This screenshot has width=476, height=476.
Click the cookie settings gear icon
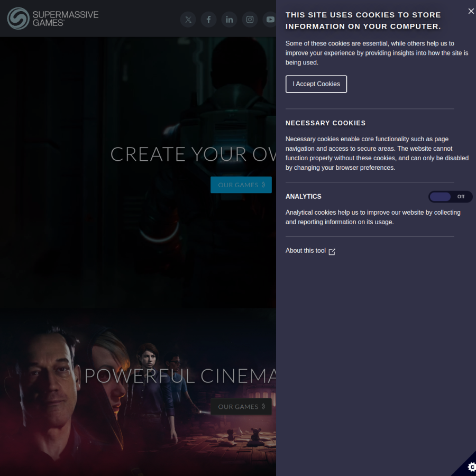(471, 467)
